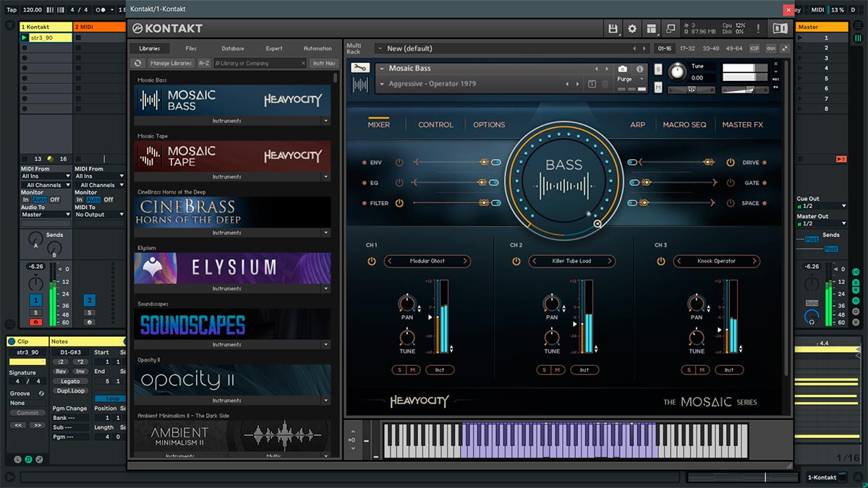Open Kontakt options via the gear icon
Screen dimensions: 868x488
pyautogui.click(x=632, y=28)
